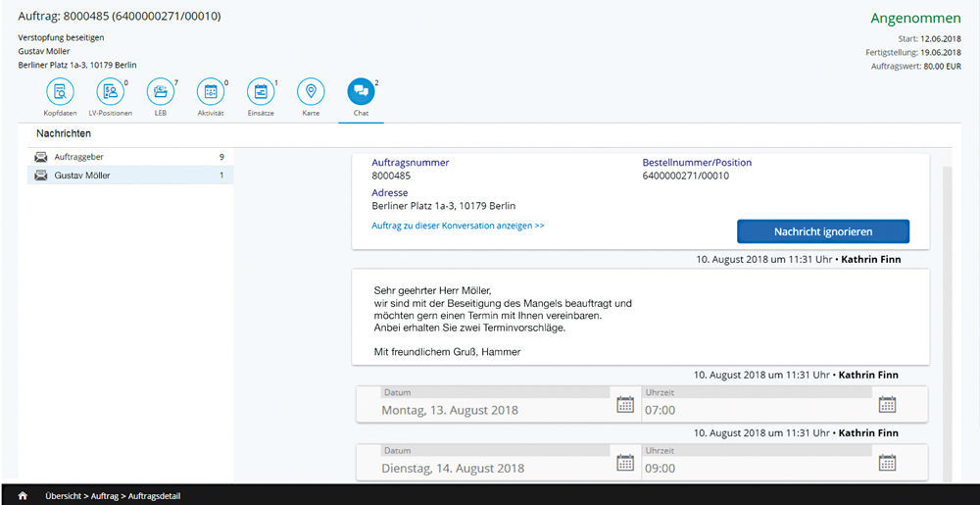
Task: Show the Karte map icon
Action: point(311,92)
